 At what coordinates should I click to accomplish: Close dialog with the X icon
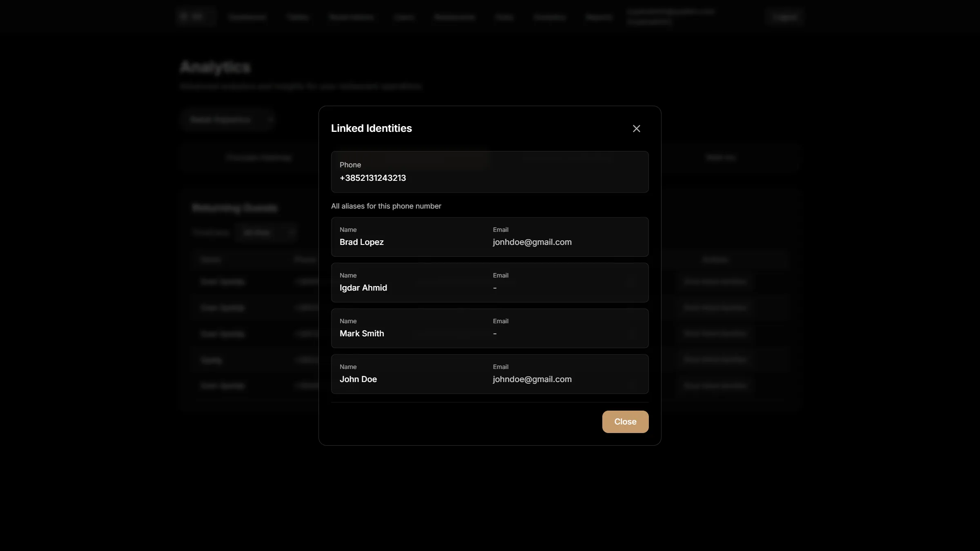636,129
